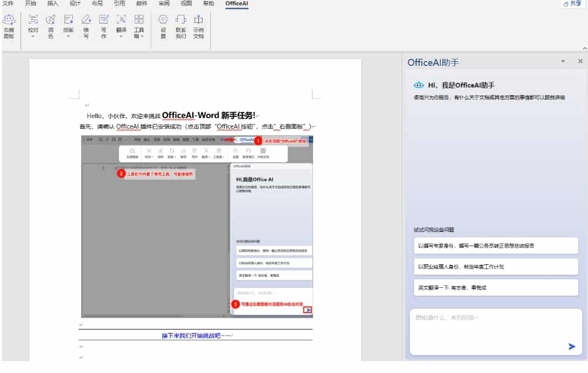Click the blue 接下来我们开始挑战吧 line
The image size is (588, 373).
(x=197, y=335)
